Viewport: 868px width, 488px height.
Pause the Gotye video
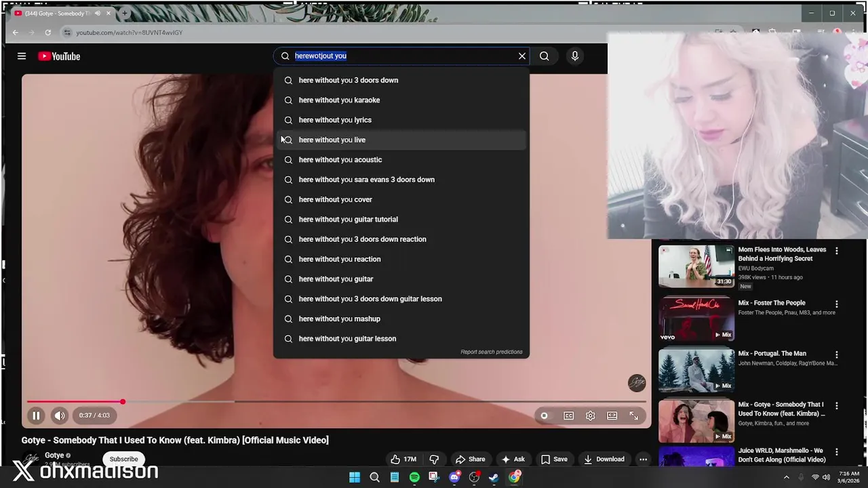[36, 415]
